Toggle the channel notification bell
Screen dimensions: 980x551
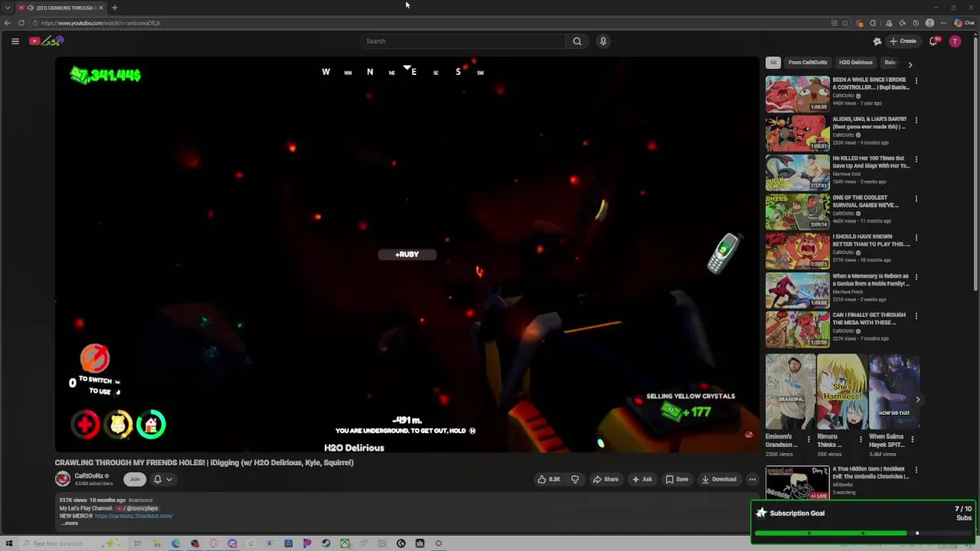[157, 479]
